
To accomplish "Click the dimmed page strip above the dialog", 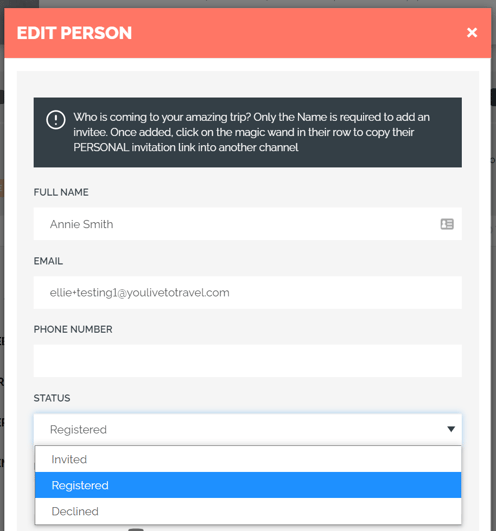I will (x=248, y=3).
